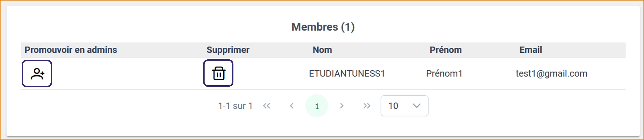The height and width of the screenshot is (140, 644).
Task: Click the previous page single-left arrow
Action: (291, 106)
